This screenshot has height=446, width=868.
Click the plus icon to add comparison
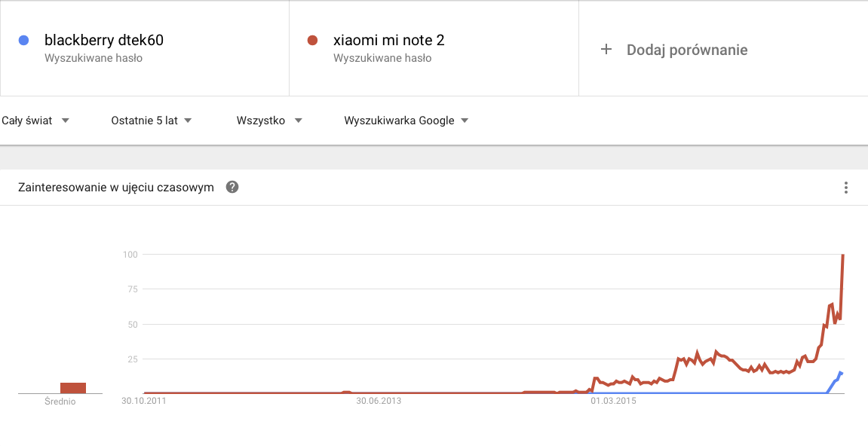(606, 49)
